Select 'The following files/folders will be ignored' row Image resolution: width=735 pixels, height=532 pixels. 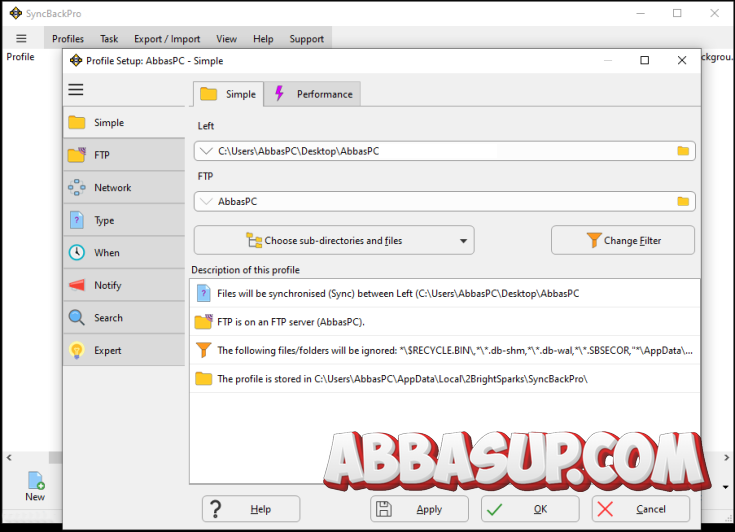tap(444, 350)
